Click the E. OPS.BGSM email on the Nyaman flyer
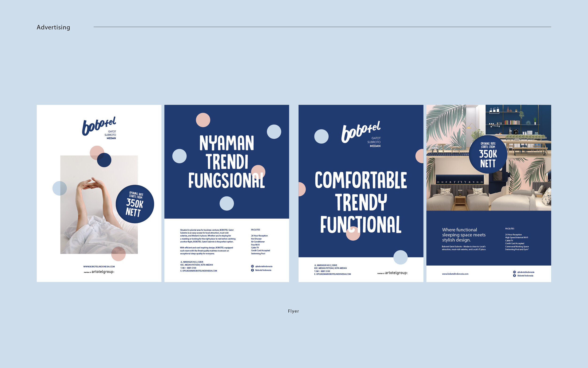Image resolution: width=588 pixels, height=368 pixels. click(x=199, y=271)
